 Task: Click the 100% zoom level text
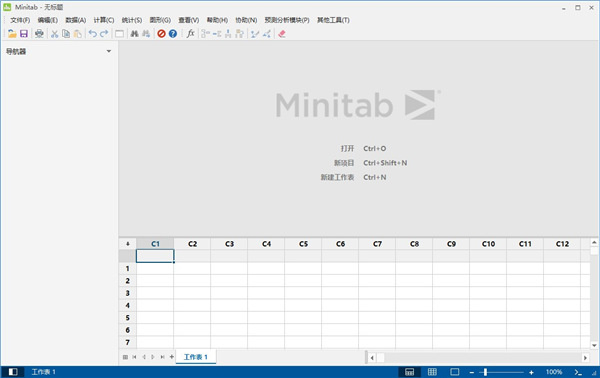(554, 372)
